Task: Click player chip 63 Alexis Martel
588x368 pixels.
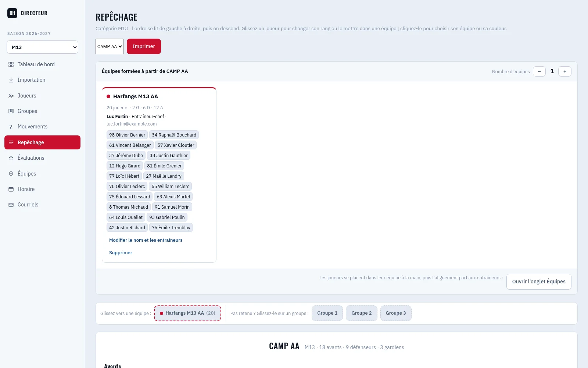Action: (x=173, y=197)
